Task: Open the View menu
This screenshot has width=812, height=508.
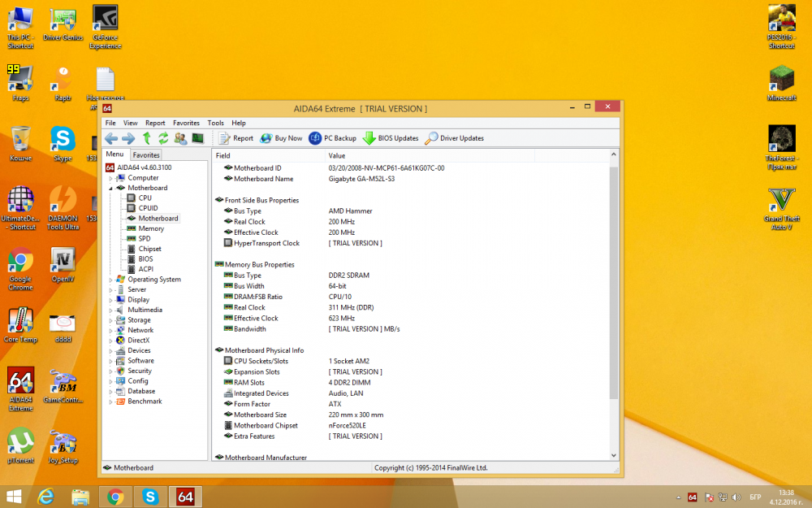Action: (x=131, y=123)
